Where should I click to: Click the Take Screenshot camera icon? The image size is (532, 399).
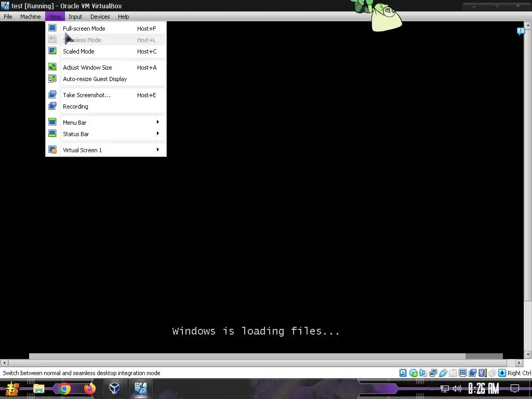tap(52, 95)
